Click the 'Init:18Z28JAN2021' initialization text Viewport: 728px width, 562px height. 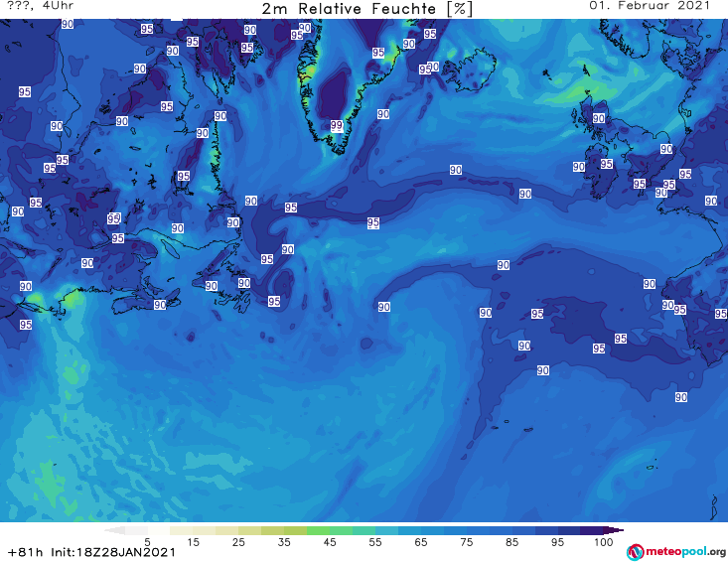113,552
